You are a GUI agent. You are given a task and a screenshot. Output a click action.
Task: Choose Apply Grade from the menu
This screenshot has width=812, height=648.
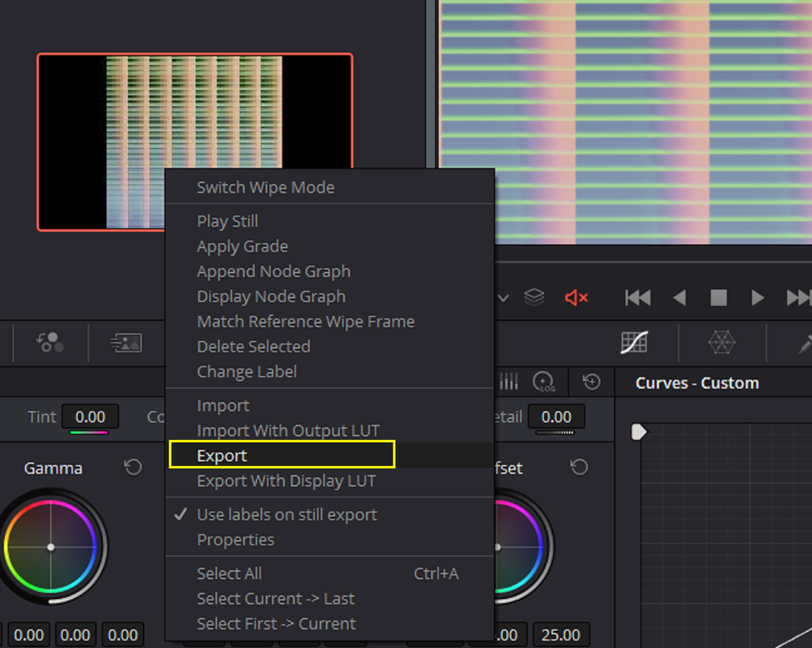click(x=329, y=246)
